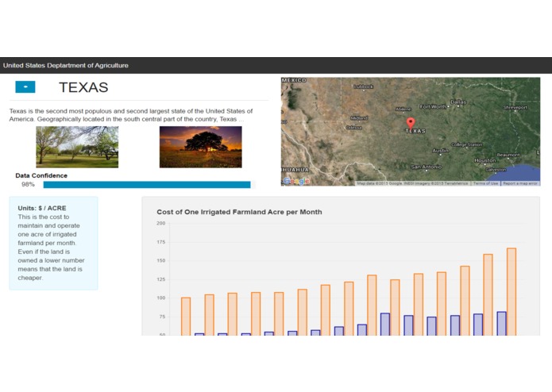Image resolution: width=552 pixels, height=392 pixels.
Task: Click the first orange bar at chart's left
Action: pos(186,317)
